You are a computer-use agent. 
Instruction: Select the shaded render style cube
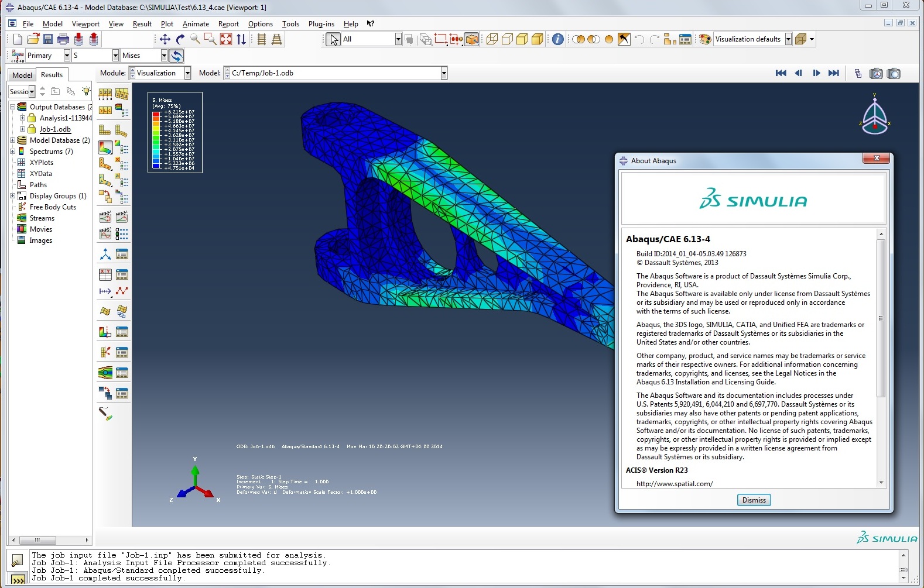click(538, 39)
